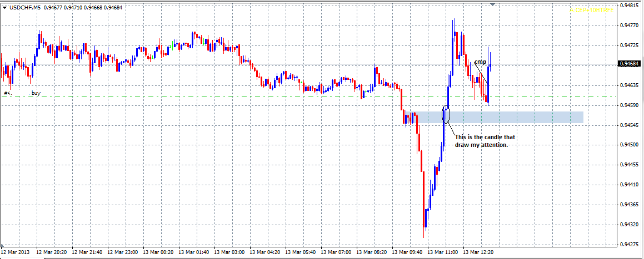Screen dimensions: 644x259
Task: Click the current price tag 0.94684
Action: [629, 64]
